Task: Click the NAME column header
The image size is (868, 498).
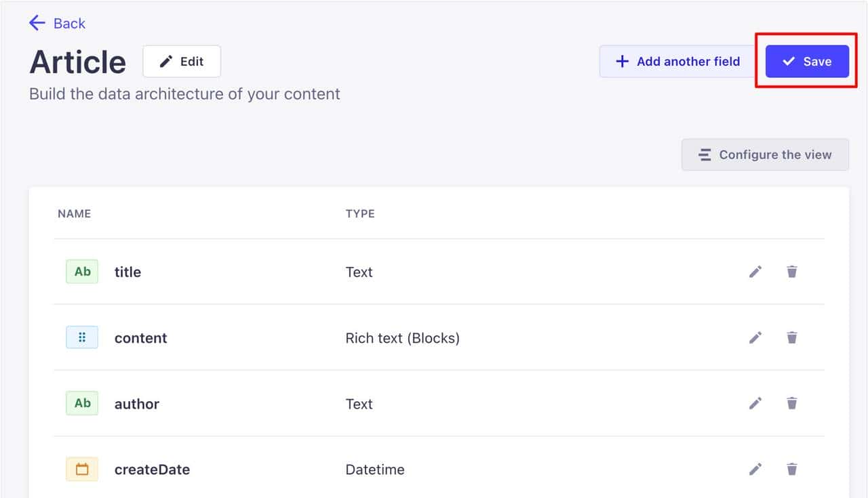Action: 74,213
